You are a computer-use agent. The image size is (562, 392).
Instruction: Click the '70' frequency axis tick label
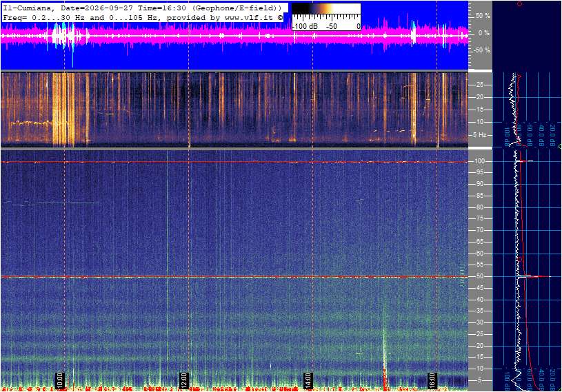tap(479, 230)
